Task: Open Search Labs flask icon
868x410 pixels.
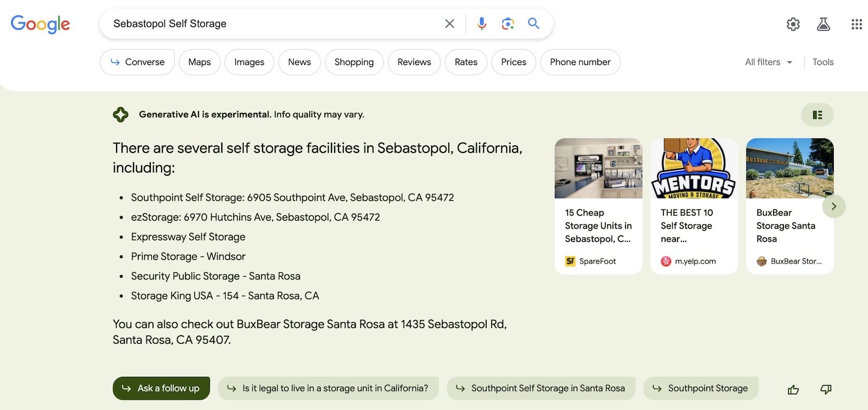Action: (824, 24)
